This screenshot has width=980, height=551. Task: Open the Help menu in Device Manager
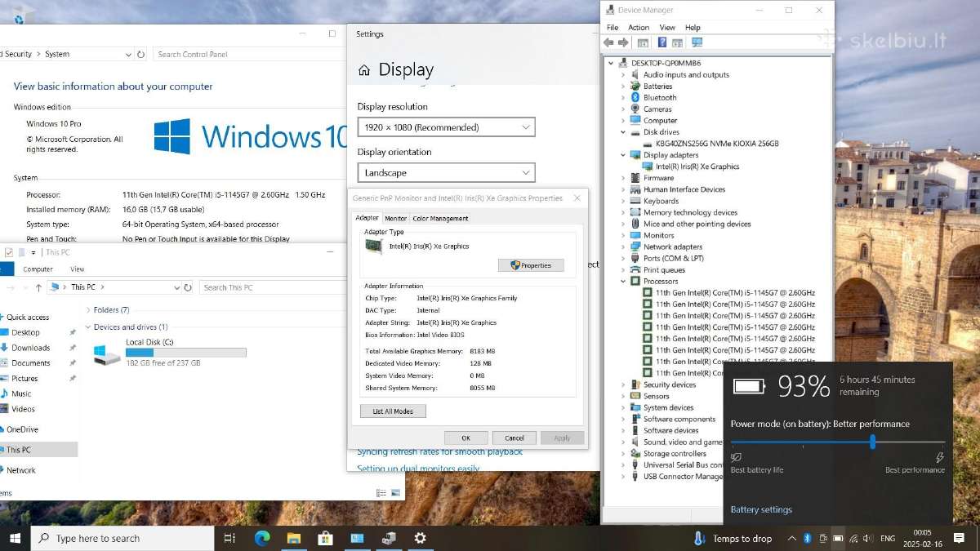693,28
